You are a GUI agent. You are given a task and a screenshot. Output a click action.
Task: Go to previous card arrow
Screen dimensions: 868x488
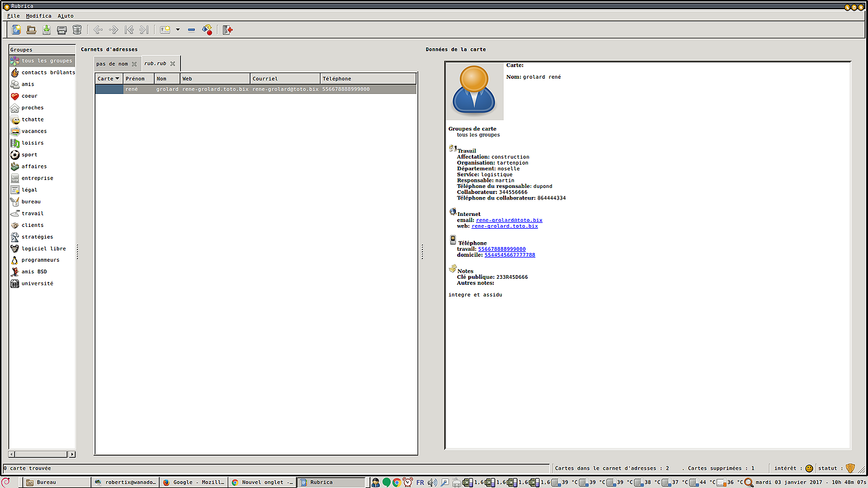(98, 29)
